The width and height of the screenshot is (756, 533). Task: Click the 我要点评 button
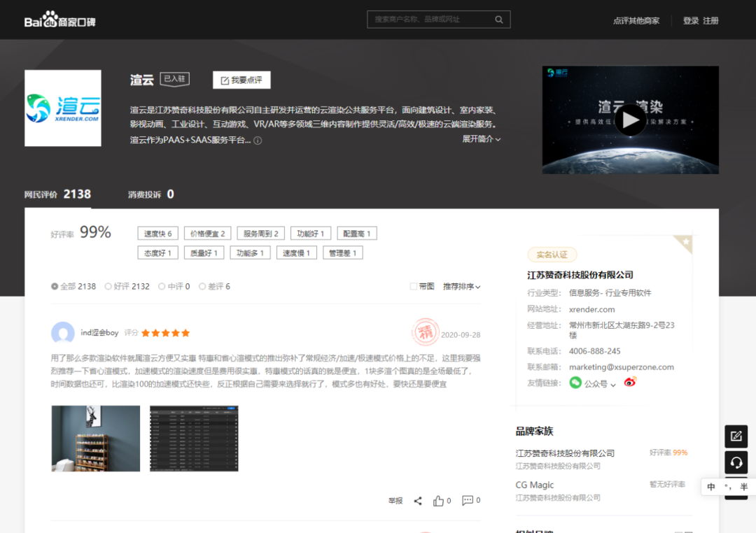click(241, 80)
